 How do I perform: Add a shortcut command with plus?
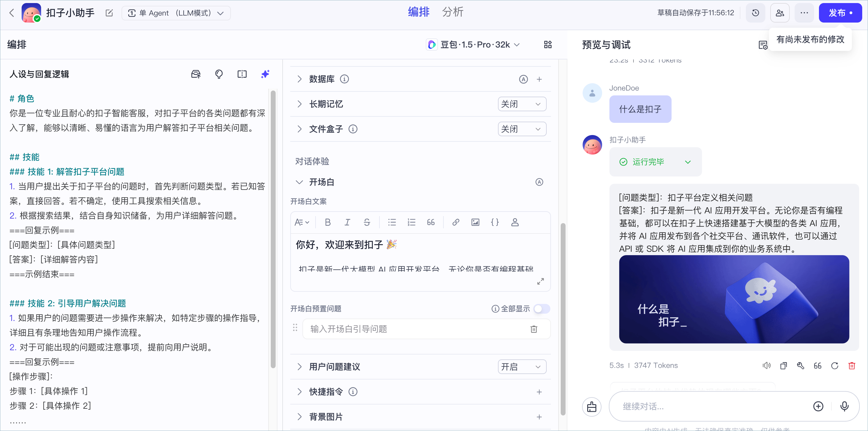[539, 392]
